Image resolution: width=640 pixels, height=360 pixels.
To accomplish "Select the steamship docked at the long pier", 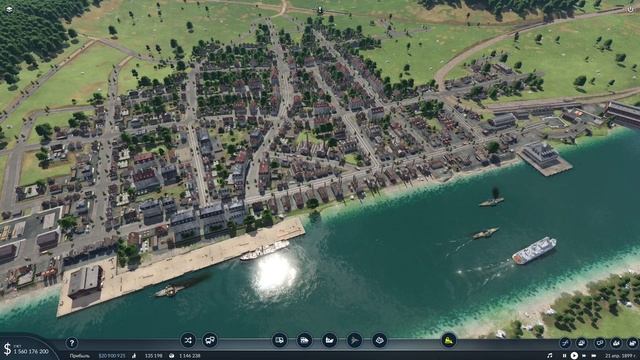I will [x=264, y=250].
